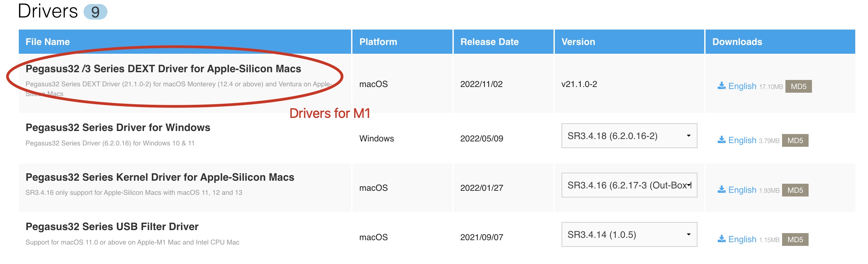
Task: Click version text v21.1.0-2
Action: [x=579, y=84]
